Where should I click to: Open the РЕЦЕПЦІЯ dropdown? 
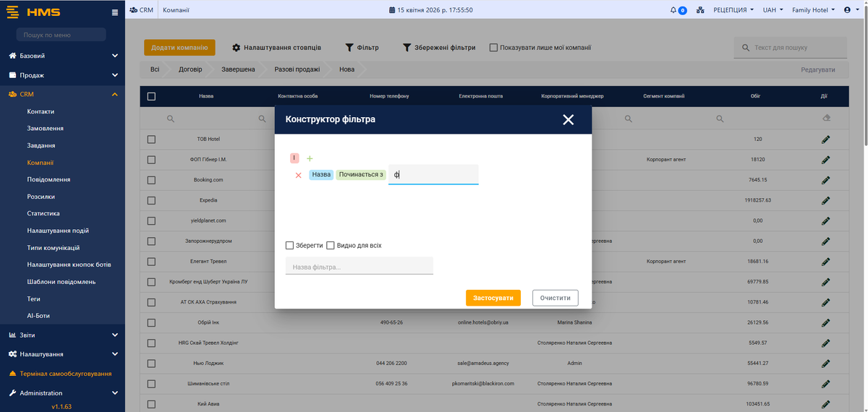point(733,10)
